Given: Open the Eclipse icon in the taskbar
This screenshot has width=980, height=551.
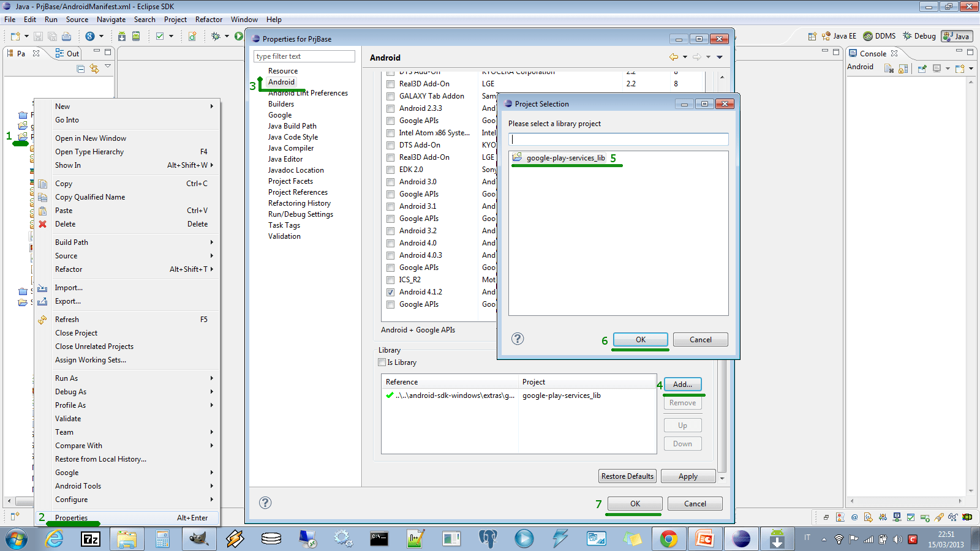Looking at the screenshot, I should pos(741,539).
